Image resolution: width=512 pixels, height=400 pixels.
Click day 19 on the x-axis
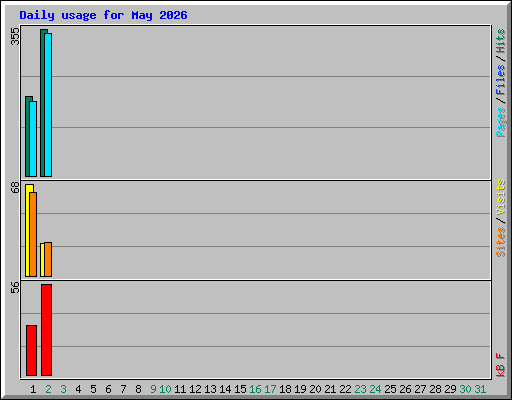tap(300, 389)
